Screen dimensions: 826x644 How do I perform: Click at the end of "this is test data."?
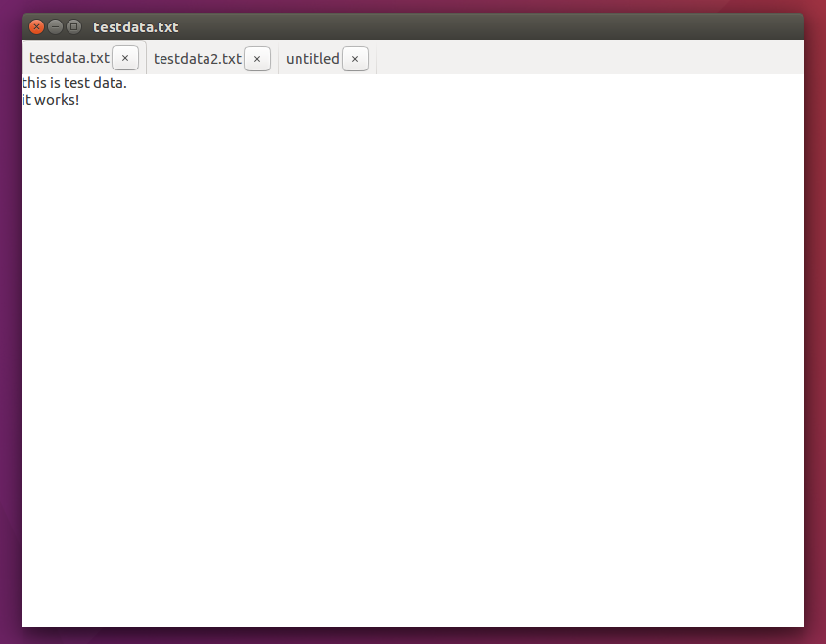127,83
